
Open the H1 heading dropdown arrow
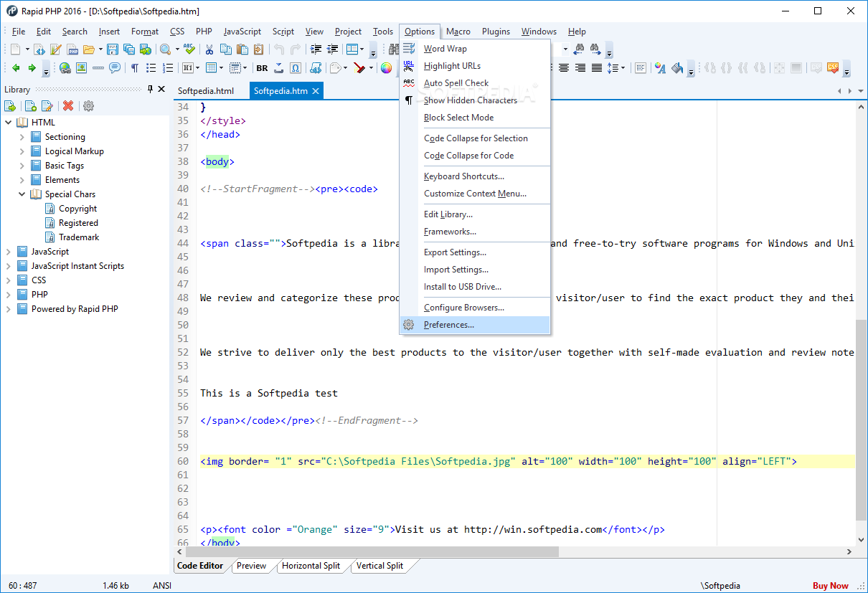(197, 68)
